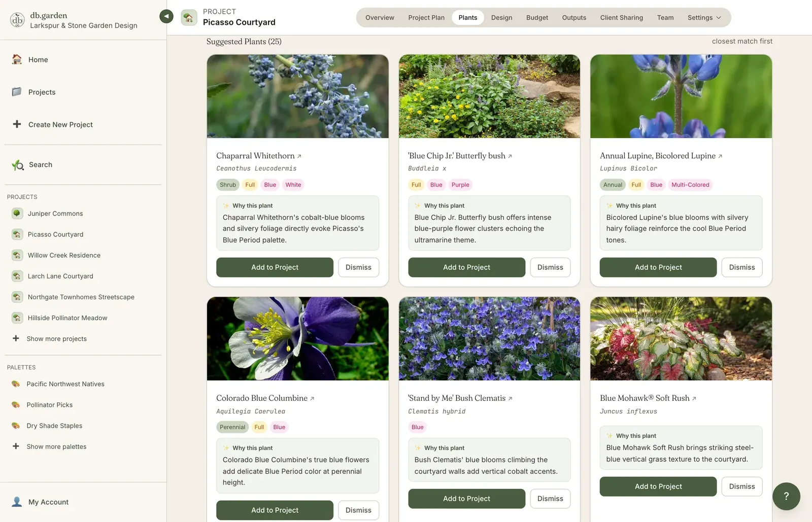Click the db.garden logo icon
The height and width of the screenshot is (522, 812).
(17, 20)
